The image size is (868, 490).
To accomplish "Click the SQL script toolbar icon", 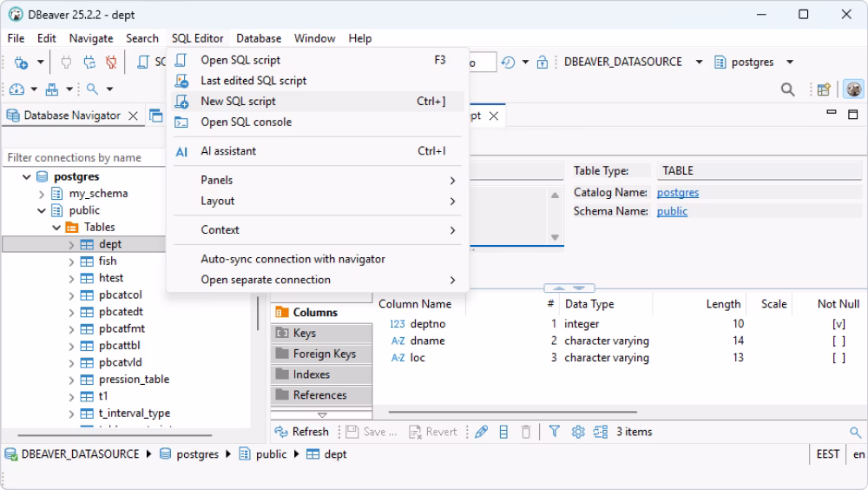I will point(143,62).
